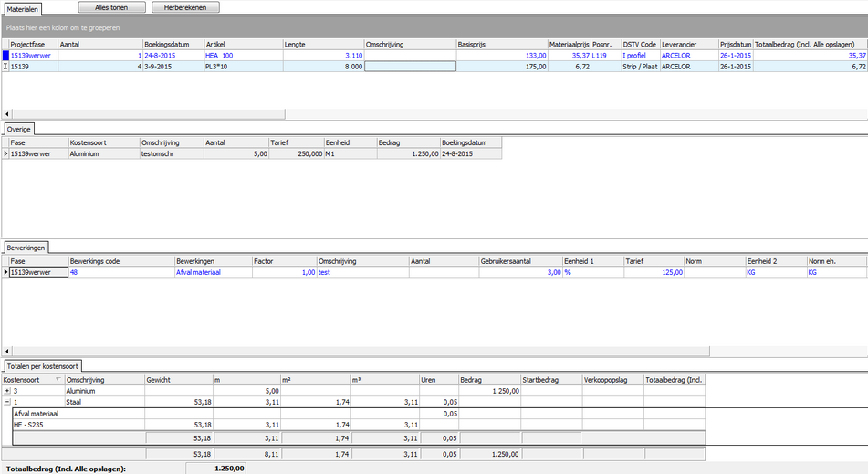Sort by Projectfase column header

[x=33, y=45]
